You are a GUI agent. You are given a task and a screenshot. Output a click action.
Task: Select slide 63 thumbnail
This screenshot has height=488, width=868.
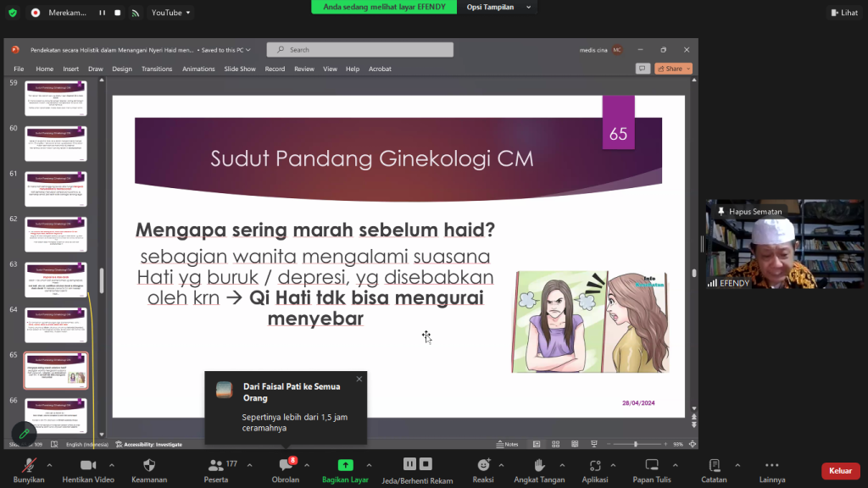[x=56, y=280]
